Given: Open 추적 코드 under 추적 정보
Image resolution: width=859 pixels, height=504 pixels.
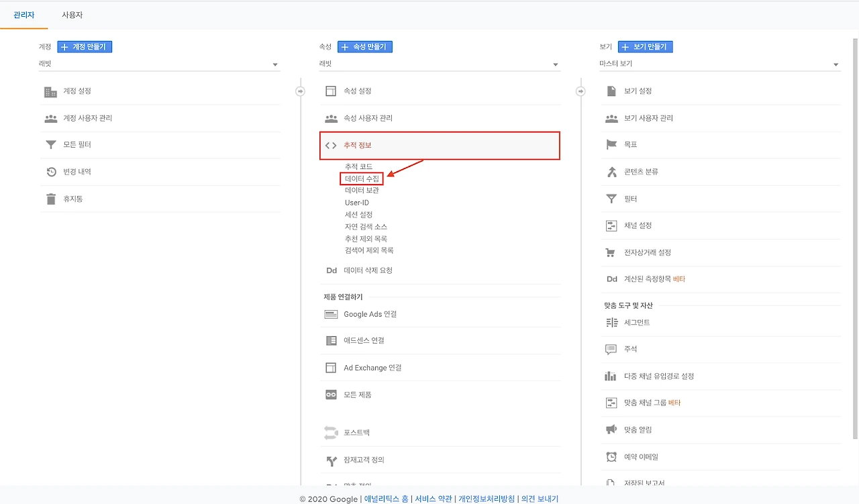Looking at the screenshot, I should point(358,166).
